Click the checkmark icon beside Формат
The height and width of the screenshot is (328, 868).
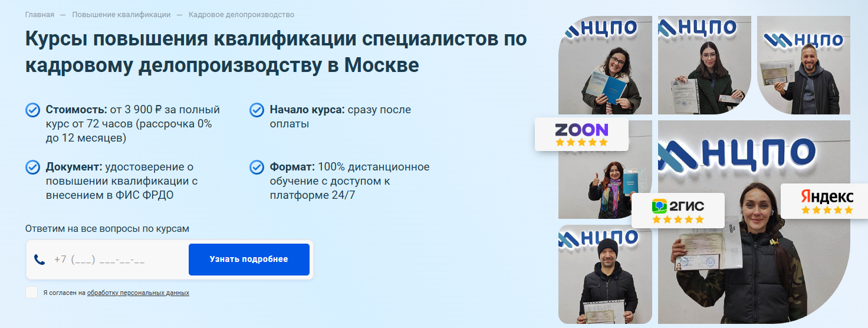click(x=257, y=168)
